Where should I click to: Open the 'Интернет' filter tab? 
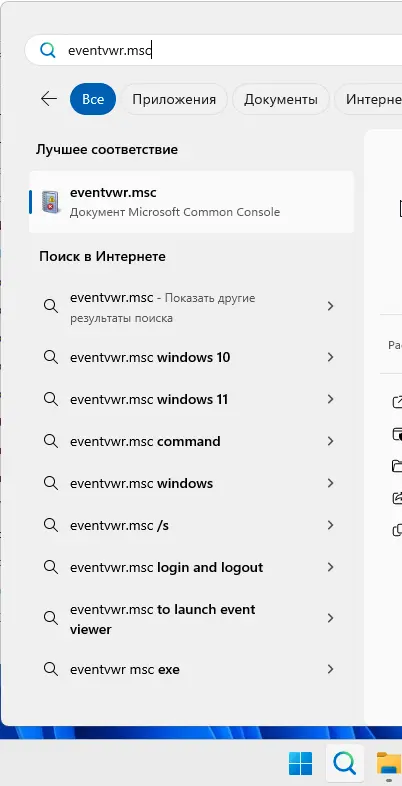coord(368,99)
